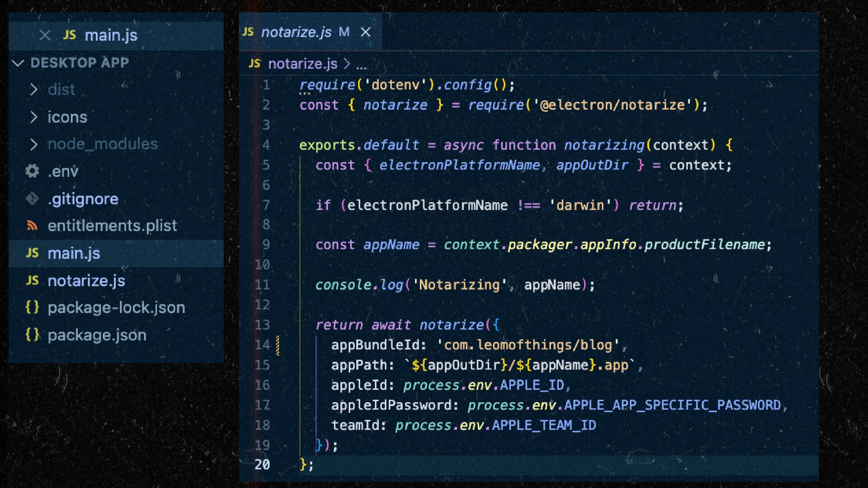Open entitlements.plist file
The image size is (868, 488).
coord(112,225)
